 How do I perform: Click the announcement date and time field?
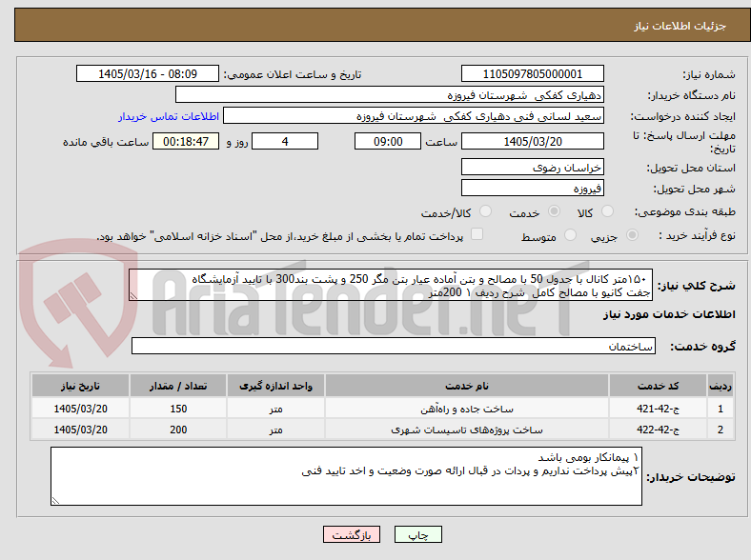point(148,73)
